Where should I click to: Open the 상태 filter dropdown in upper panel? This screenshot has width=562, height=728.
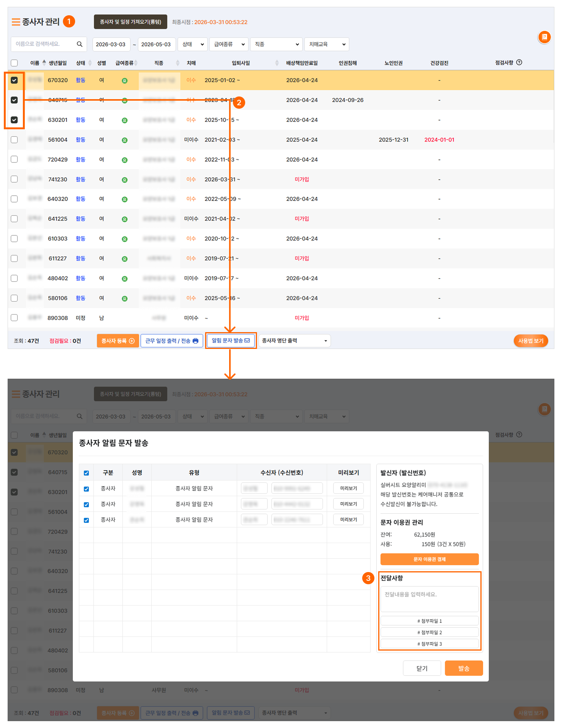pyautogui.click(x=193, y=44)
